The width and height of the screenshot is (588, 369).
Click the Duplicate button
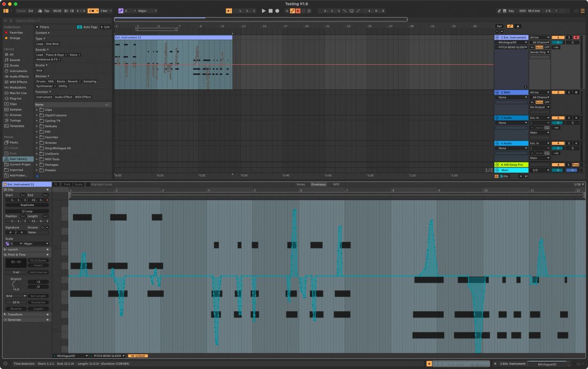tap(27, 205)
